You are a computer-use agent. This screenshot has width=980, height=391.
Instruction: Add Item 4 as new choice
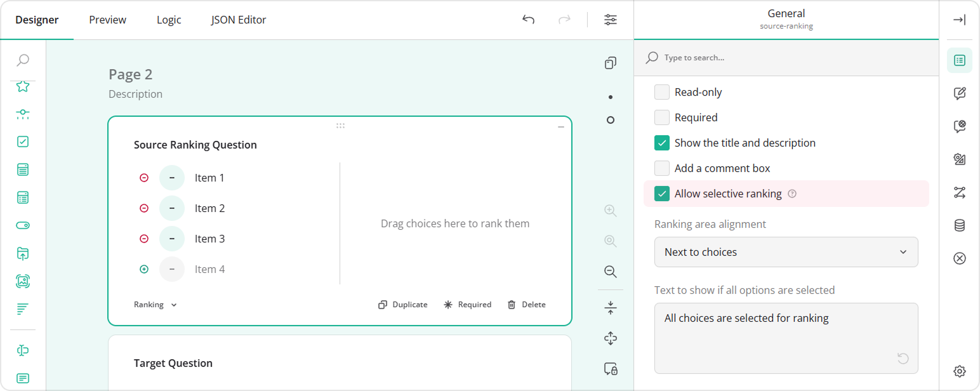[144, 269]
